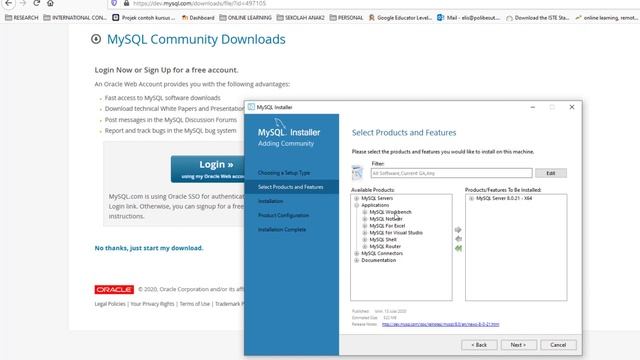Select MySQL Notifier in Available Products
Viewport: 640px width, 360px height.
click(386, 219)
